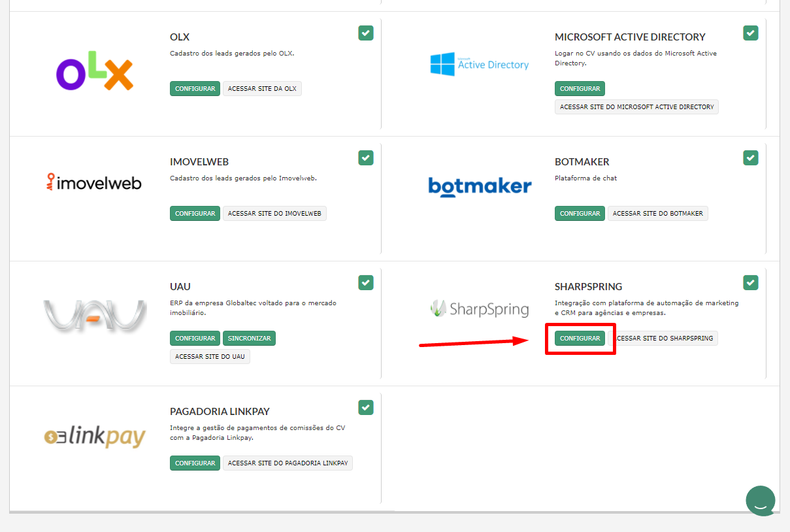This screenshot has height=532, width=790.
Task: Click the OLX heading text
Action: (180, 37)
